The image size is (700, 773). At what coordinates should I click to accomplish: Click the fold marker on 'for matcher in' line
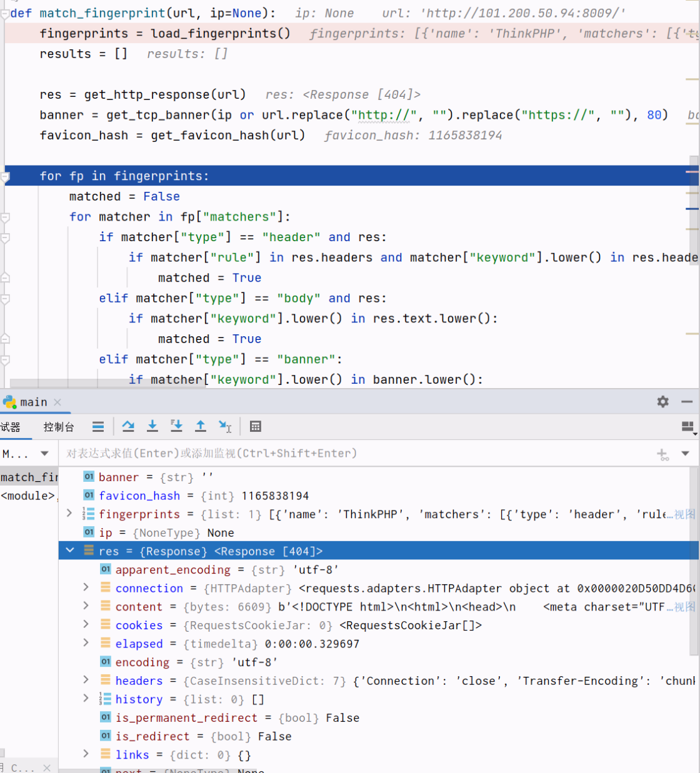[x=5, y=217]
